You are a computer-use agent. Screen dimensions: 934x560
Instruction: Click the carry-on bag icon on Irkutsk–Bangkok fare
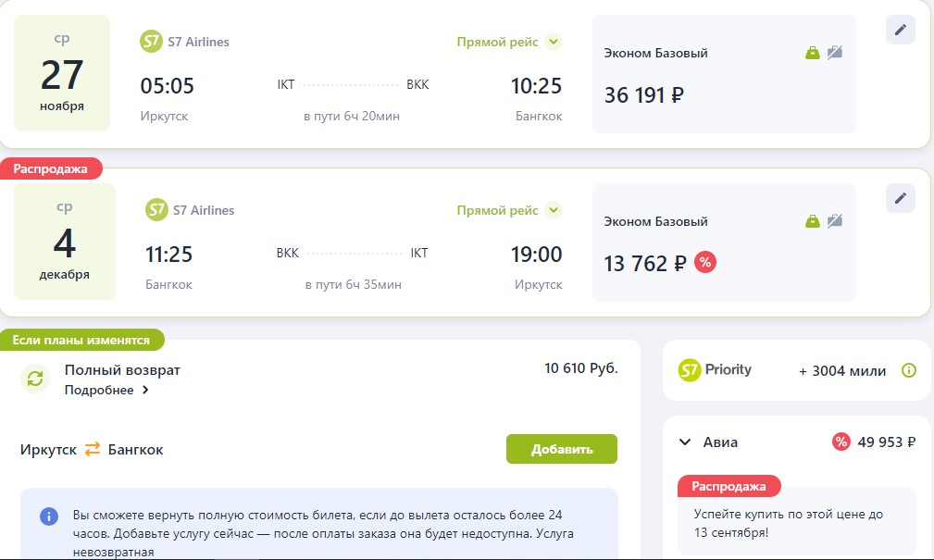[x=813, y=53]
